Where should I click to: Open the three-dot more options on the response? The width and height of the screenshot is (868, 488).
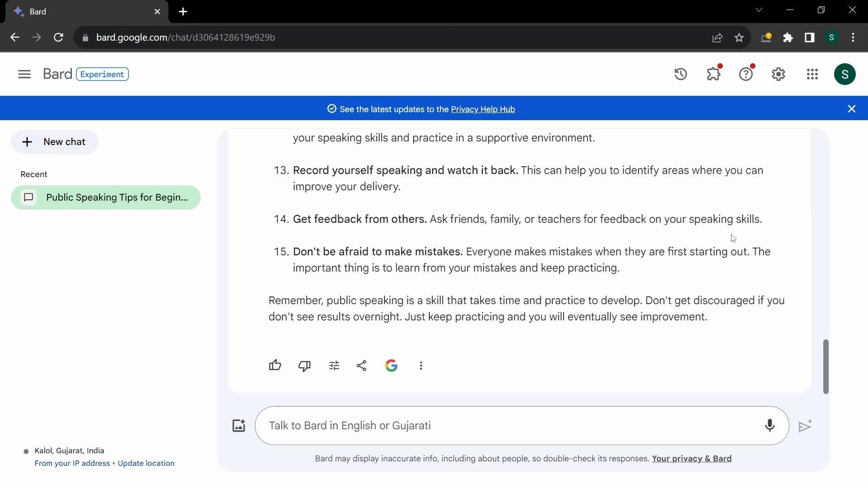pyautogui.click(x=421, y=366)
